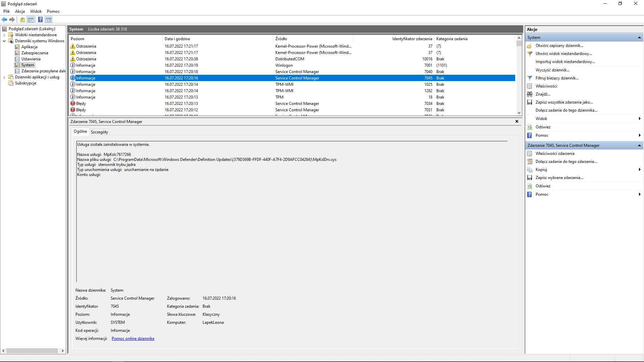Screen dimensions: 644x362
Task: Select the Service Control Manager event 7040
Action: [292, 72]
